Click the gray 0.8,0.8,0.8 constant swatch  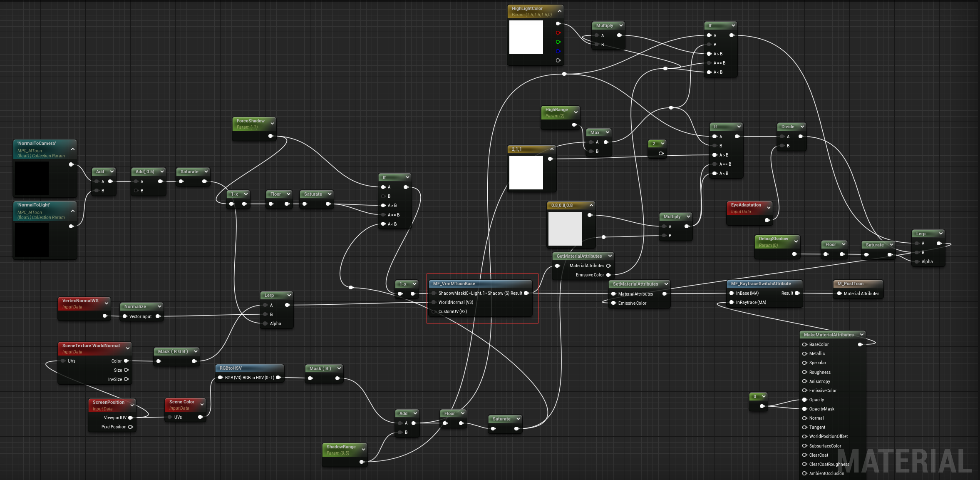(565, 229)
